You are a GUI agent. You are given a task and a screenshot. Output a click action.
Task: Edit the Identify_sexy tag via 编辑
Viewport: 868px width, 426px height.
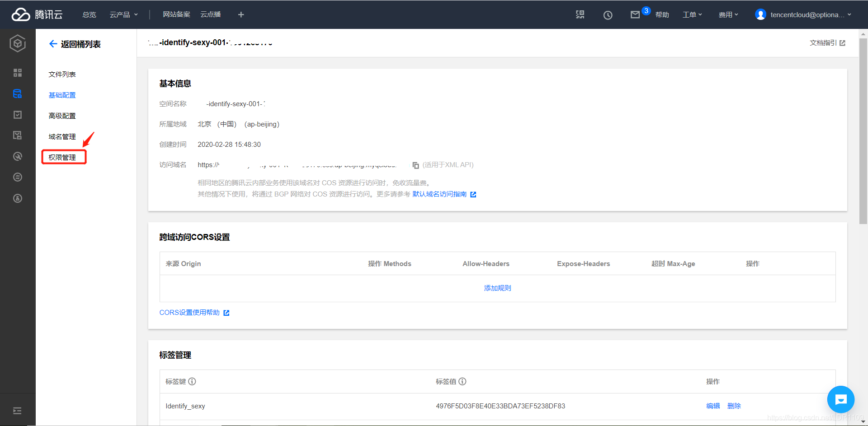click(x=713, y=406)
